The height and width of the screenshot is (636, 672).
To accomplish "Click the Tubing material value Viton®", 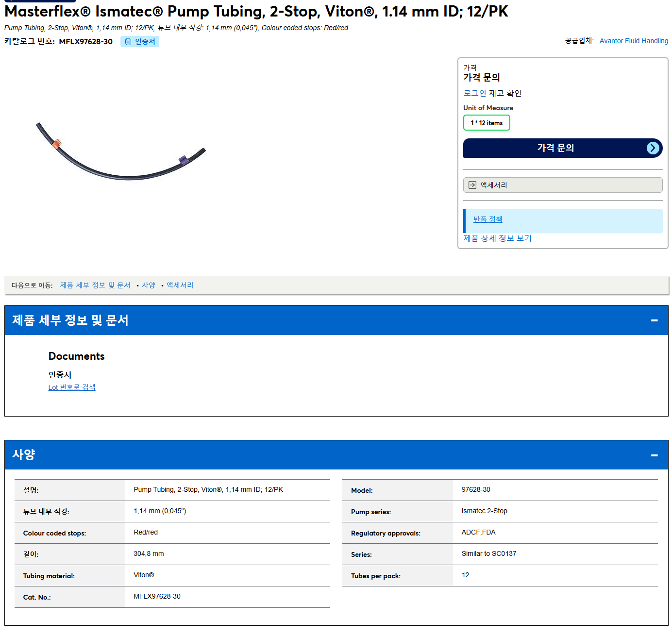I will (x=144, y=575).
